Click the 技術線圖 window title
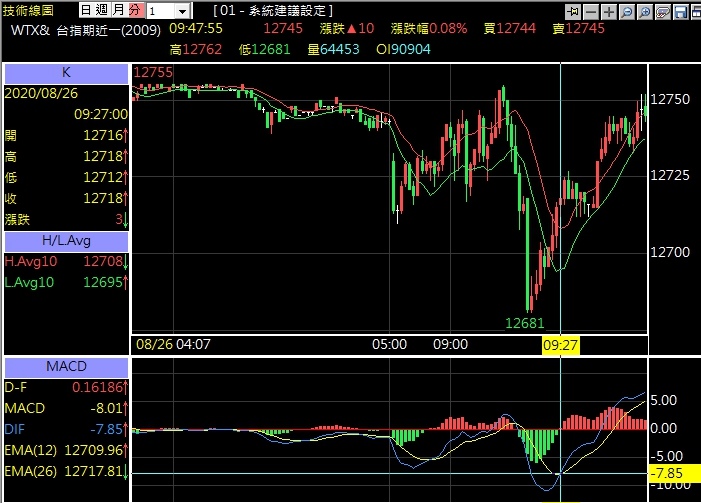 click(28, 11)
